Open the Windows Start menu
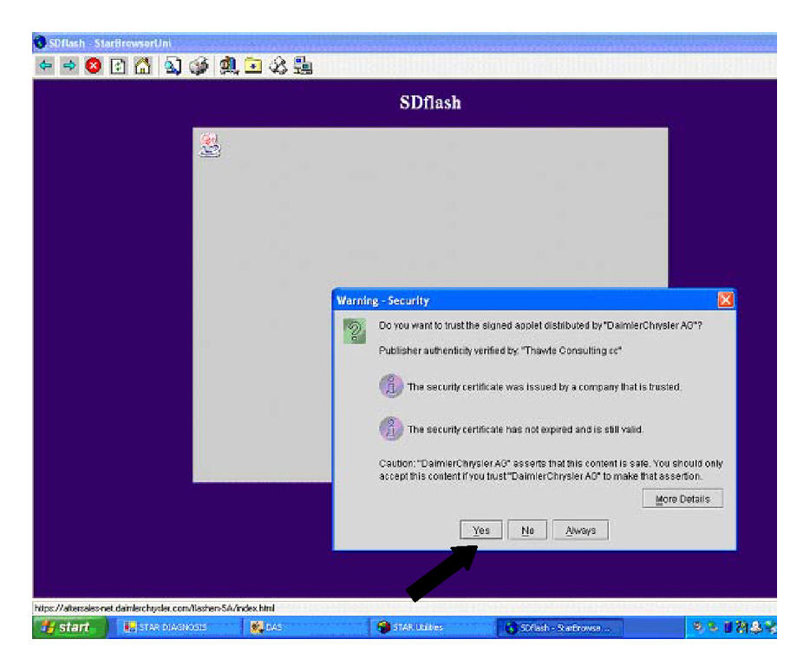 [69, 628]
